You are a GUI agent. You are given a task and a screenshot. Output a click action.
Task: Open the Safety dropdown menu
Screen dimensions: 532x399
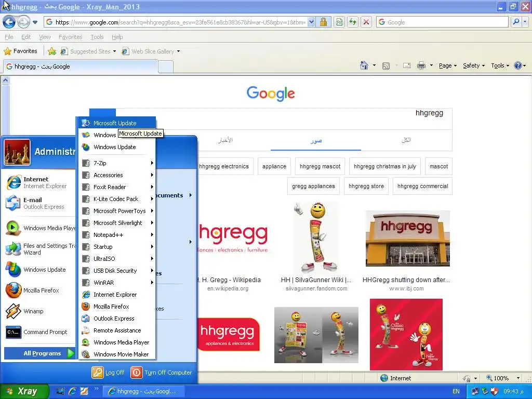(x=474, y=65)
